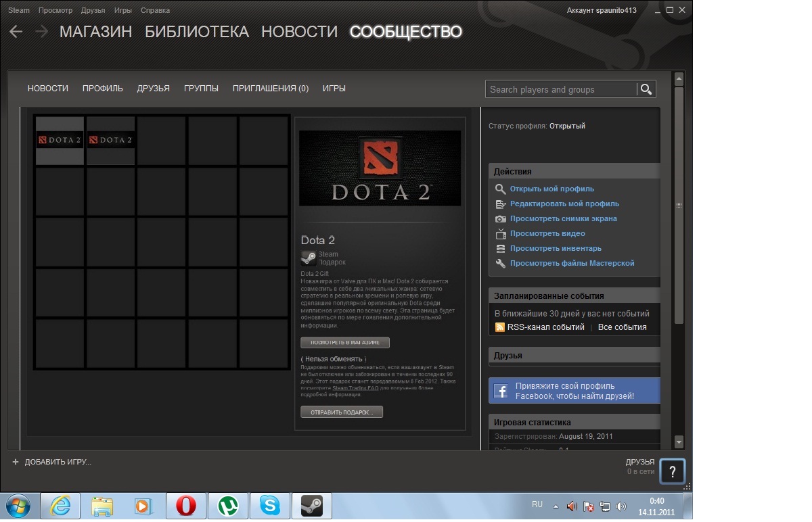Go to the БИБЛИОТЕКА section

point(197,32)
